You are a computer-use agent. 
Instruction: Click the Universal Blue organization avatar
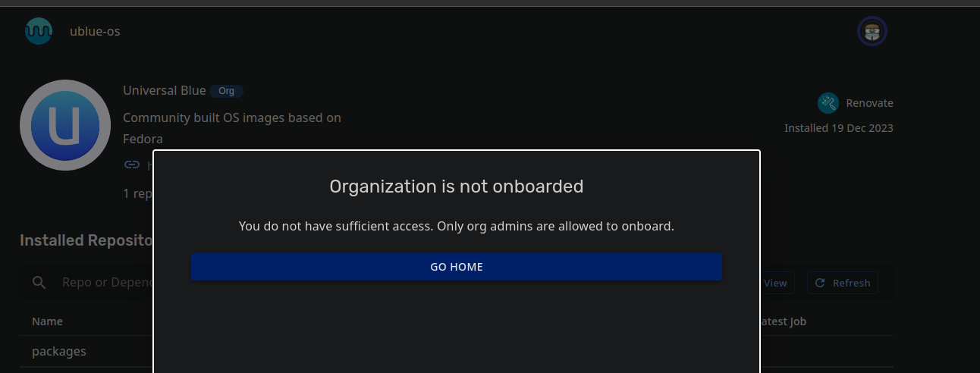(65, 125)
